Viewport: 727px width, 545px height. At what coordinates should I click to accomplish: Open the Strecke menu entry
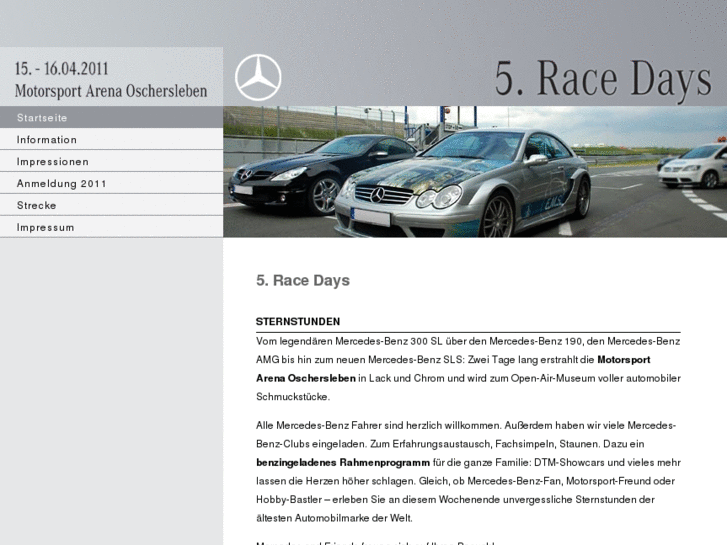[111, 205]
